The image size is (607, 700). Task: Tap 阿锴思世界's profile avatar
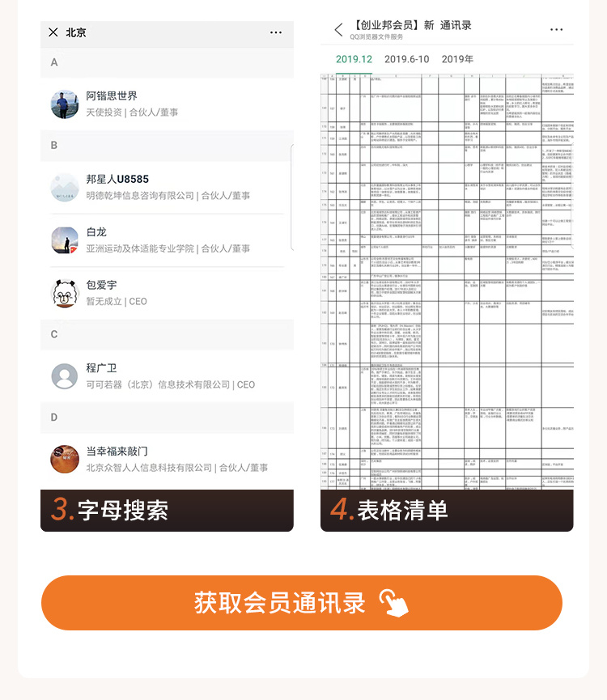point(65,104)
